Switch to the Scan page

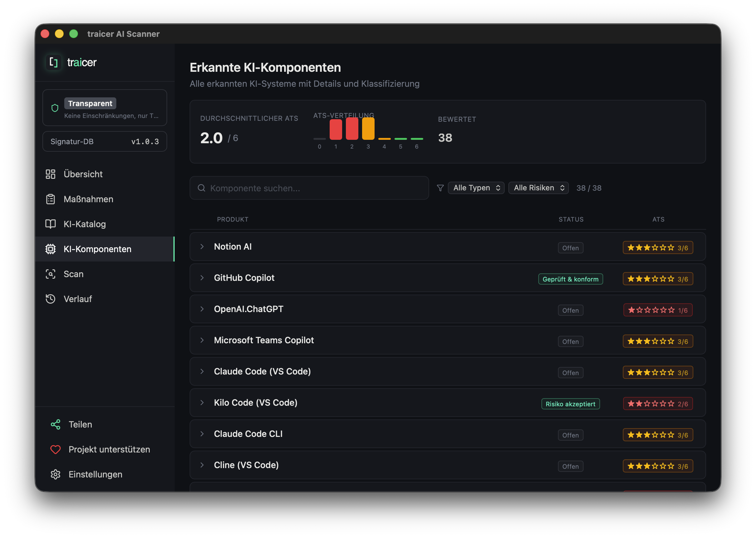[104, 274]
